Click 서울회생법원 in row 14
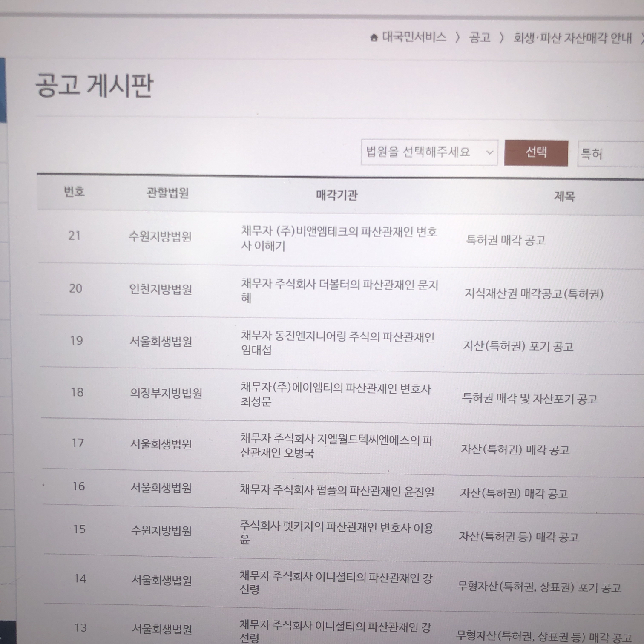Image resolution: width=644 pixels, height=644 pixels. (x=162, y=580)
